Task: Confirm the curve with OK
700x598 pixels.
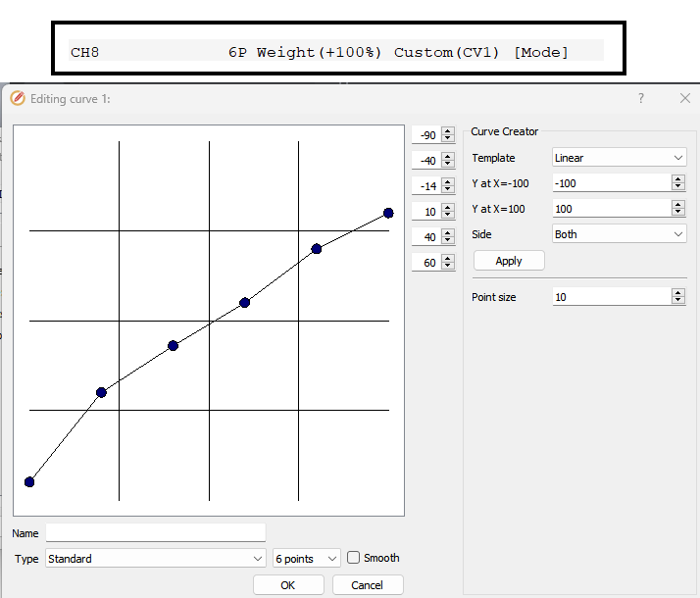Action: [287, 585]
